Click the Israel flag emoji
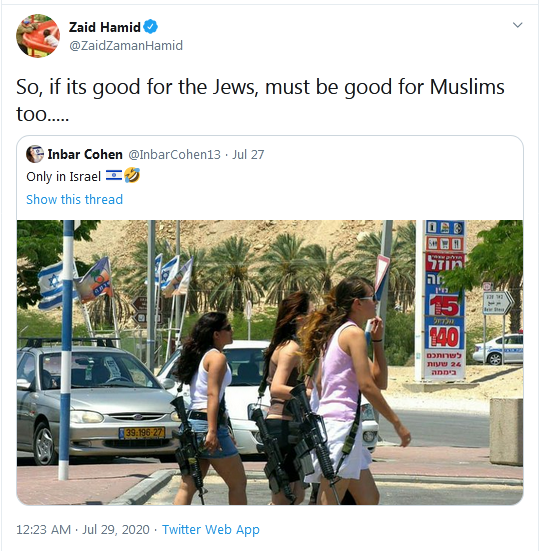Screen dimensions: 540x551 coord(114,175)
